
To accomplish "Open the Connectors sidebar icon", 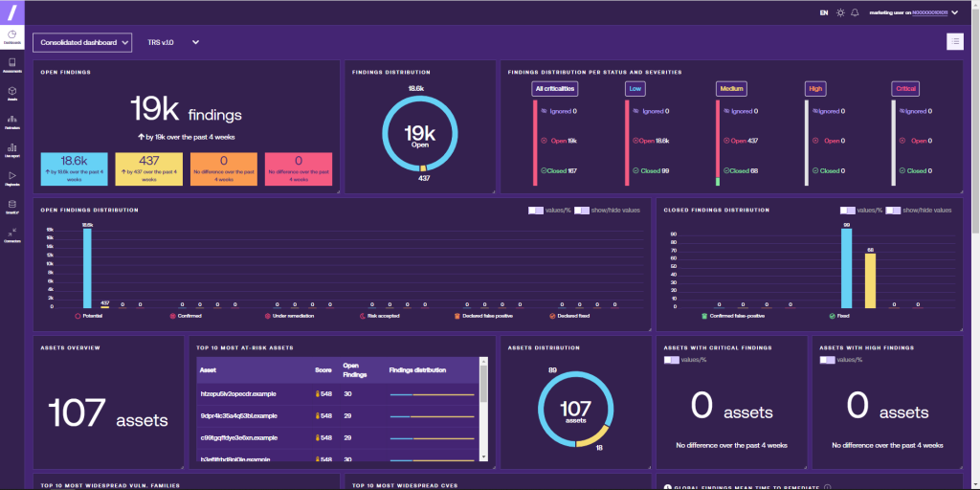I will [x=11, y=235].
